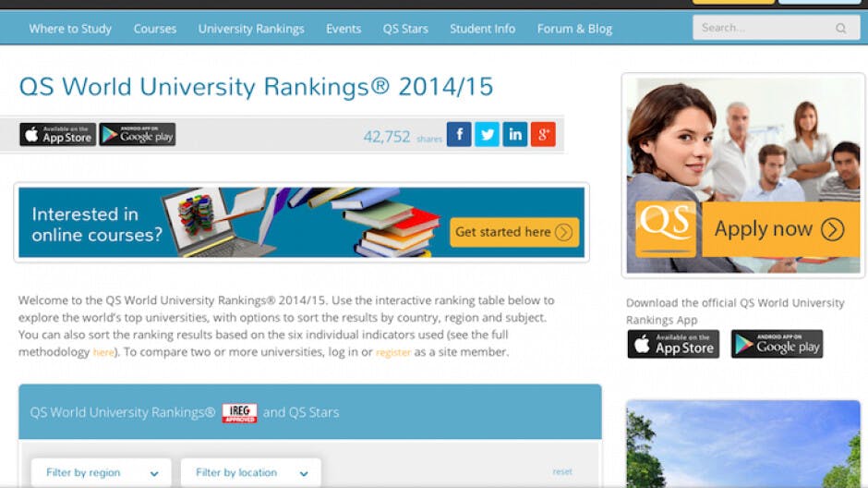The height and width of the screenshot is (488, 868).
Task: Click the Interested in online courses banner text
Action: point(97,225)
